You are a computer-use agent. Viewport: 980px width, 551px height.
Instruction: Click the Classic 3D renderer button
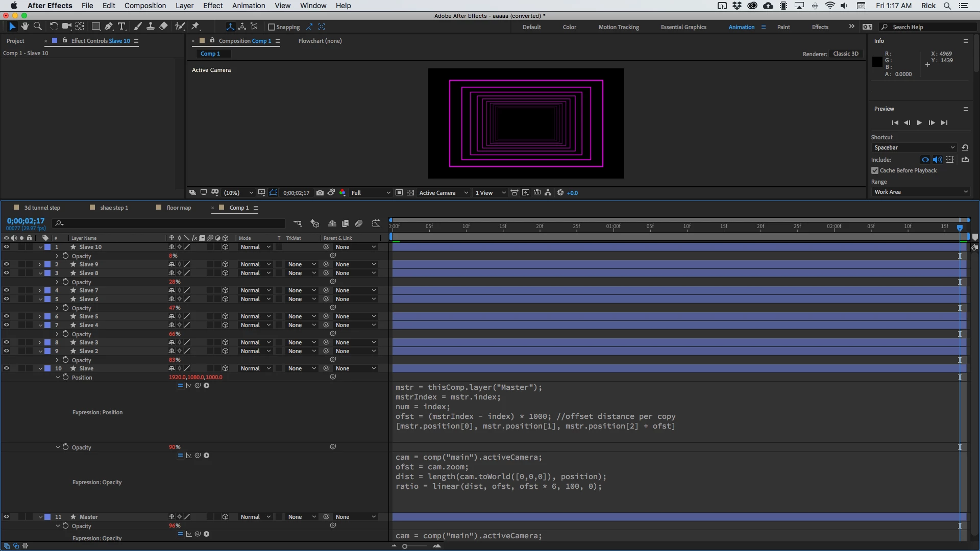pyautogui.click(x=845, y=54)
